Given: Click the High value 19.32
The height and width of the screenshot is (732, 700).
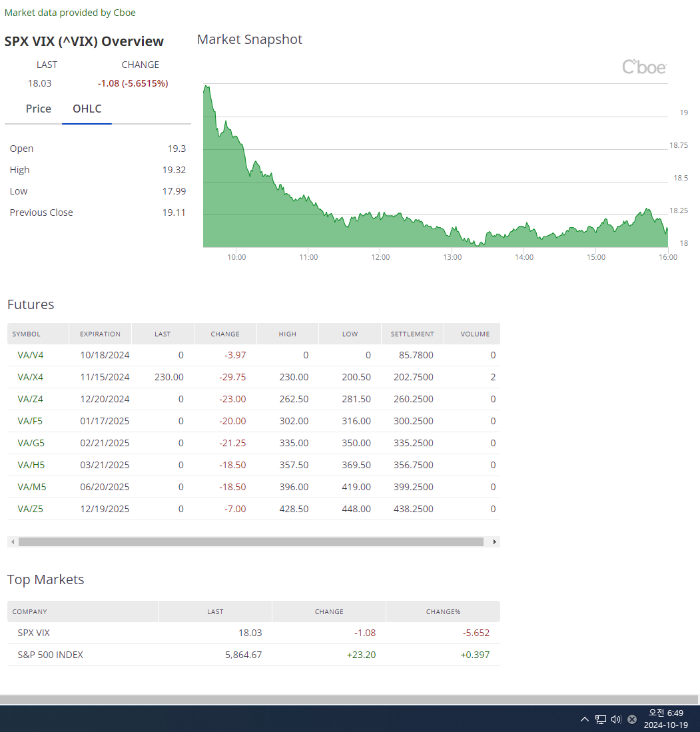Looking at the screenshot, I should coord(174,170).
